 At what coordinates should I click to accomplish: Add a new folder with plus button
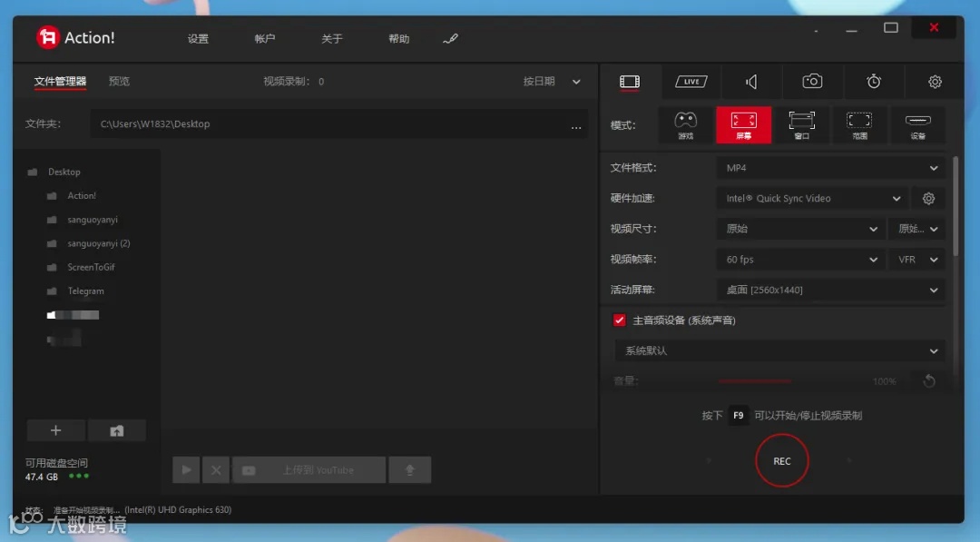point(55,430)
